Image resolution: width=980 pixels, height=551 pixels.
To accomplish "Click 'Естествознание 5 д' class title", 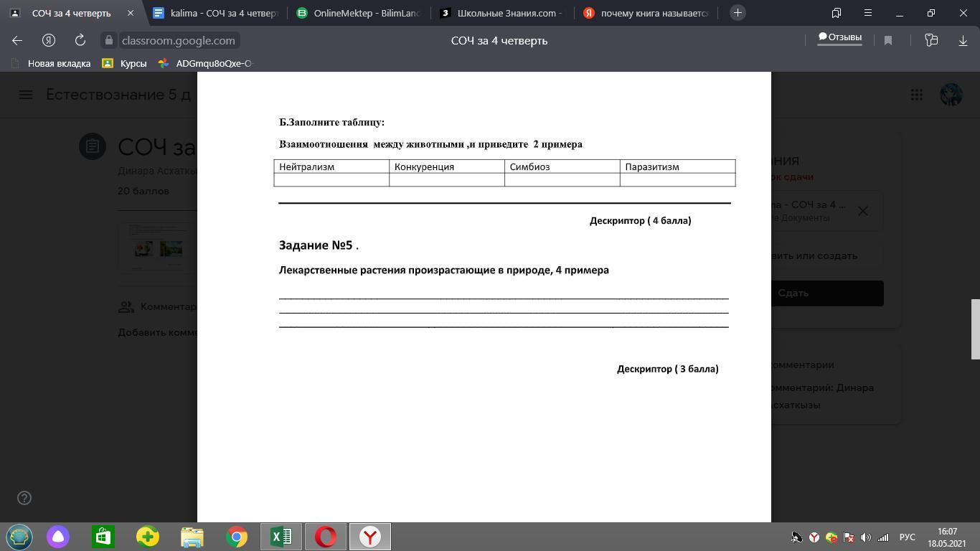I will pyautogui.click(x=118, y=95).
